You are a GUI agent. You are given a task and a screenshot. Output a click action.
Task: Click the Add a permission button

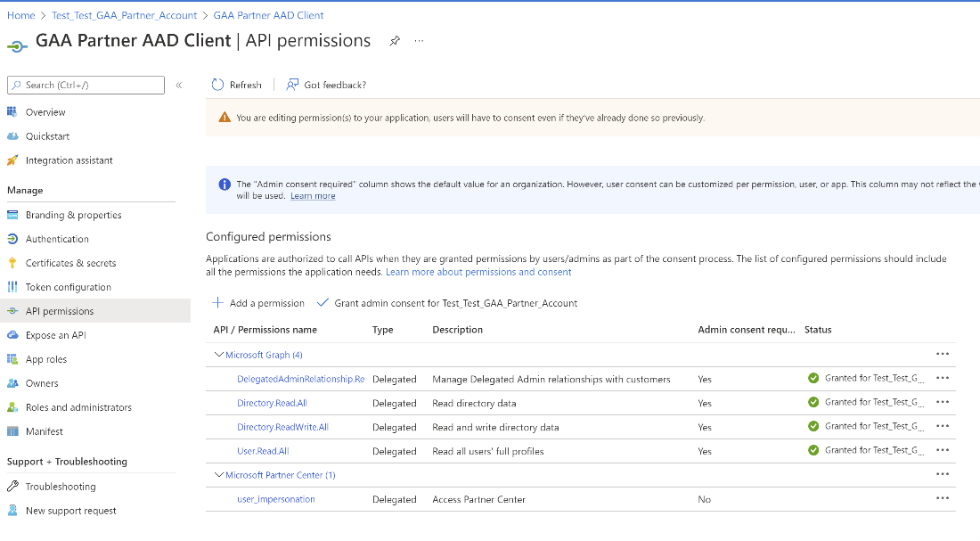pos(258,303)
